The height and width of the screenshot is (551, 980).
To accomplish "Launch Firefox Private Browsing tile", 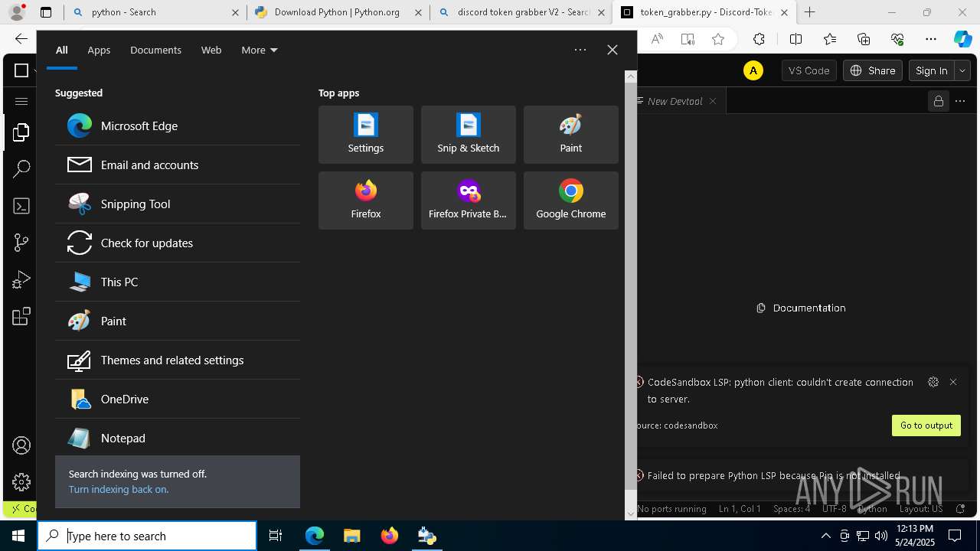I will point(469,201).
